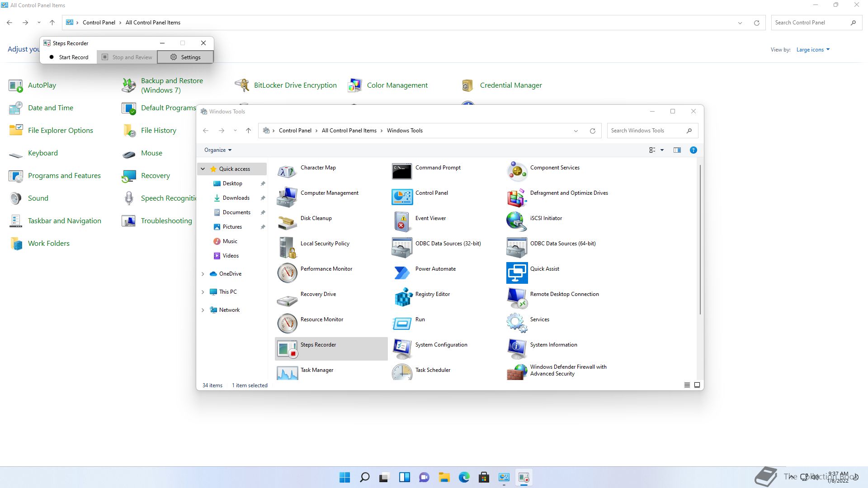The width and height of the screenshot is (868, 488).
Task: Switch to details view in status bar
Action: 687,385
